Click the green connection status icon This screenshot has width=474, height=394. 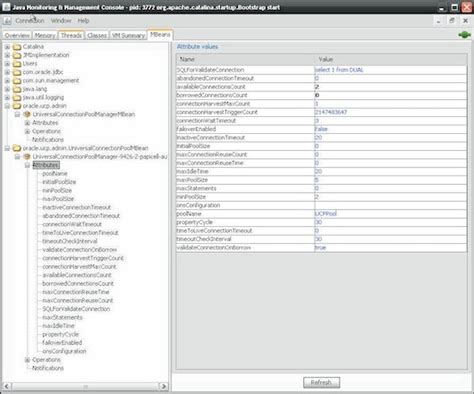tap(464, 35)
